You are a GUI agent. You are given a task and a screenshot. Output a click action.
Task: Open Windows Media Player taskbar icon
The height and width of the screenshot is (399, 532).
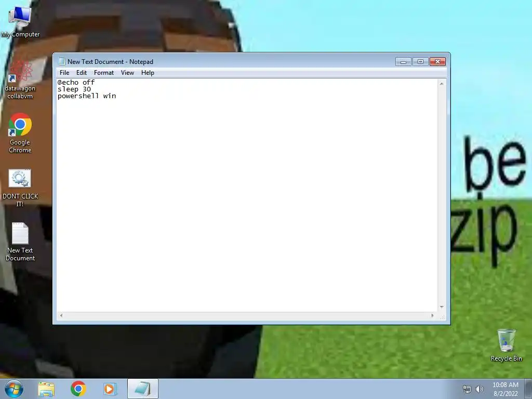pos(110,389)
